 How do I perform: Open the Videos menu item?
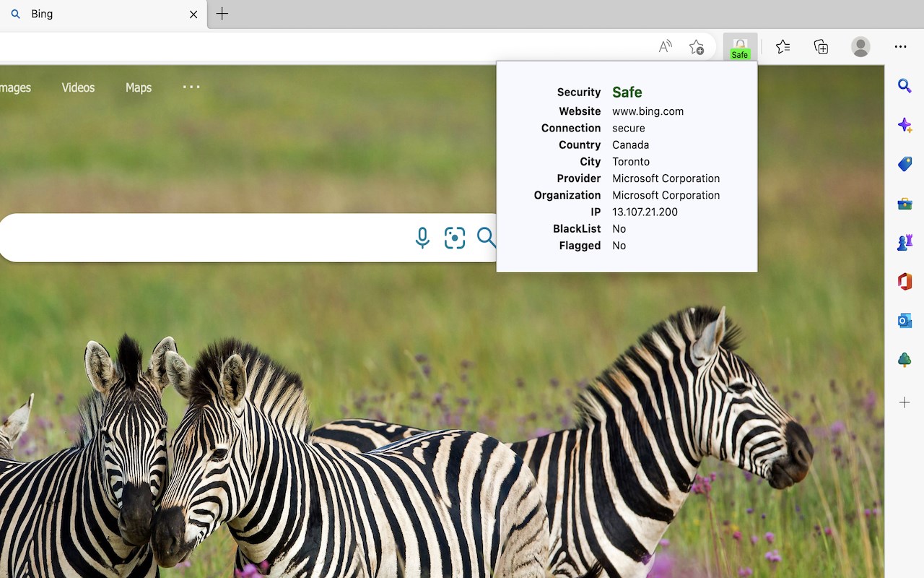click(78, 87)
